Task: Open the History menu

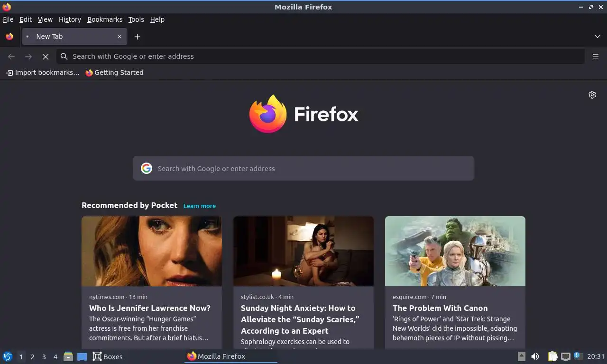Action: point(70,19)
